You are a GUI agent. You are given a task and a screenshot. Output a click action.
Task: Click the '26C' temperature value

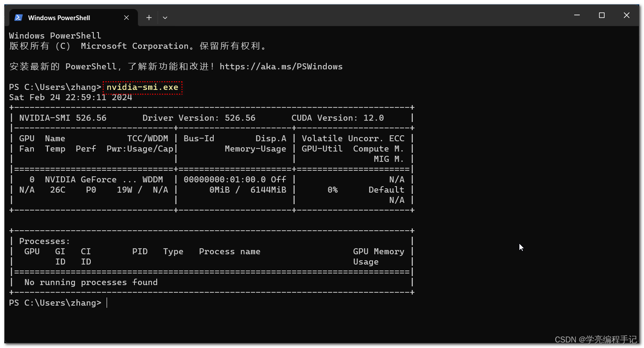(x=58, y=190)
